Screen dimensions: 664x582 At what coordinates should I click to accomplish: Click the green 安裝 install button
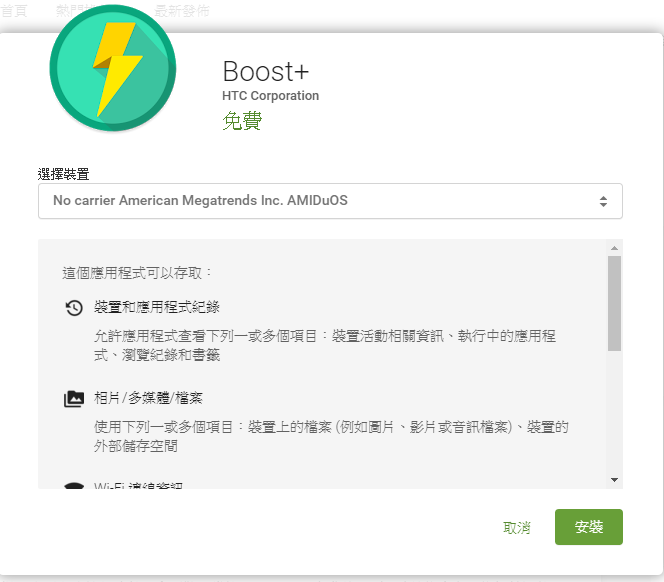[x=589, y=527]
